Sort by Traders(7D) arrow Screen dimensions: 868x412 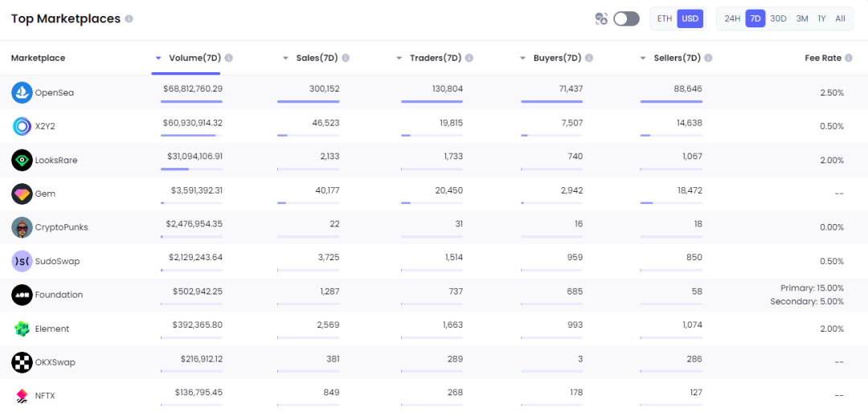[x=399, y=58]
